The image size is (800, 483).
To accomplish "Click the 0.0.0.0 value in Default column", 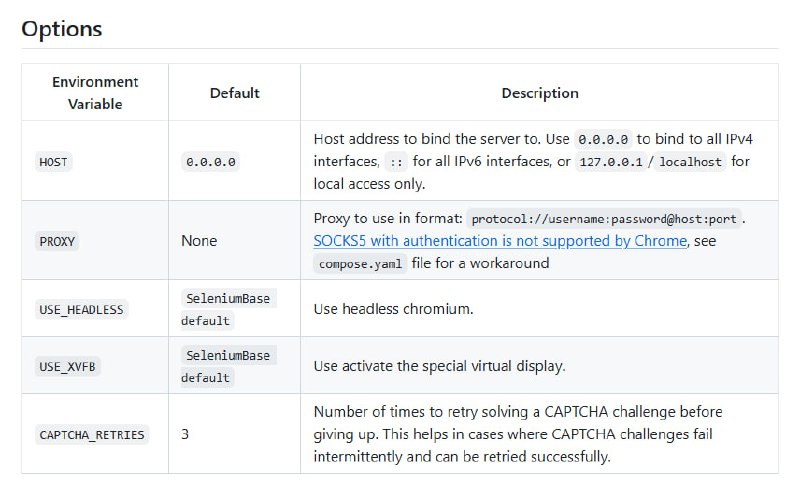I will pos(211,162).
